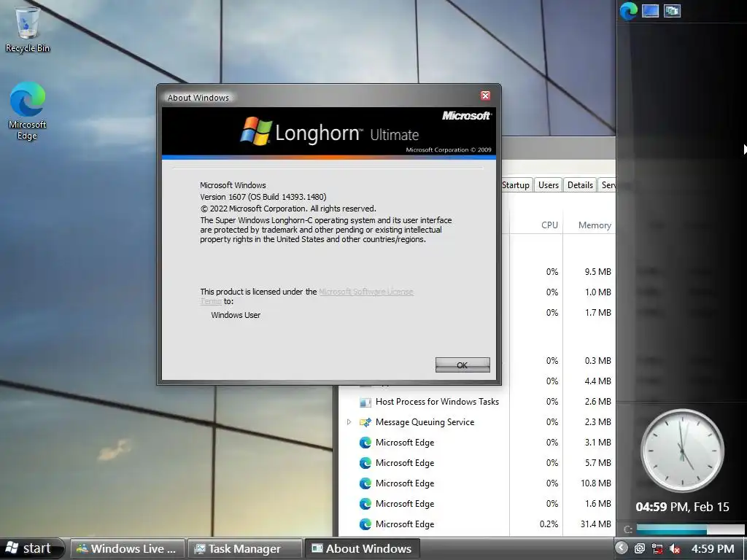Click the muted volume icon in the system tray
The width and height of the screenshot is (747, 560).
click(x=675, y=548)
